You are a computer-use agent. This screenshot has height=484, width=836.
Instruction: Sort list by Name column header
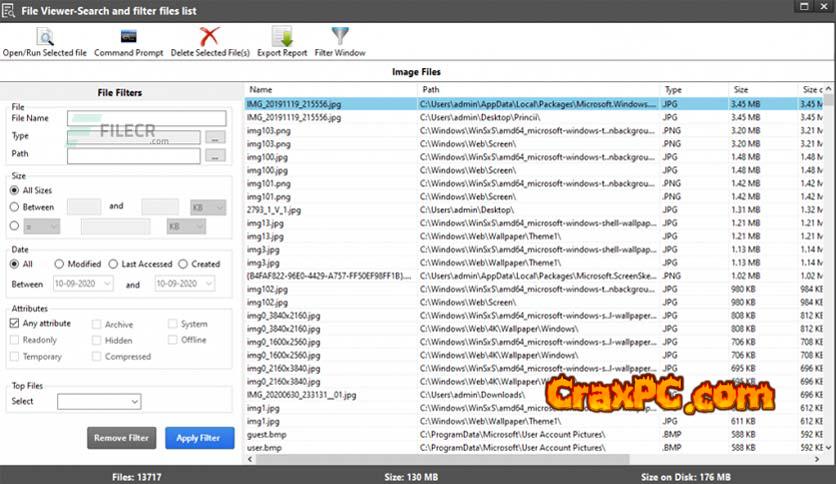(330, 90)
